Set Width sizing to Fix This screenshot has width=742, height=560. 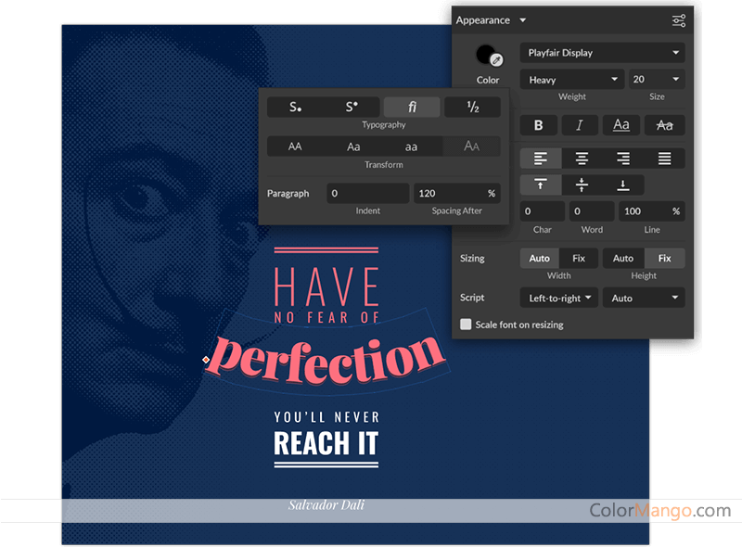[x=579, y=259]
